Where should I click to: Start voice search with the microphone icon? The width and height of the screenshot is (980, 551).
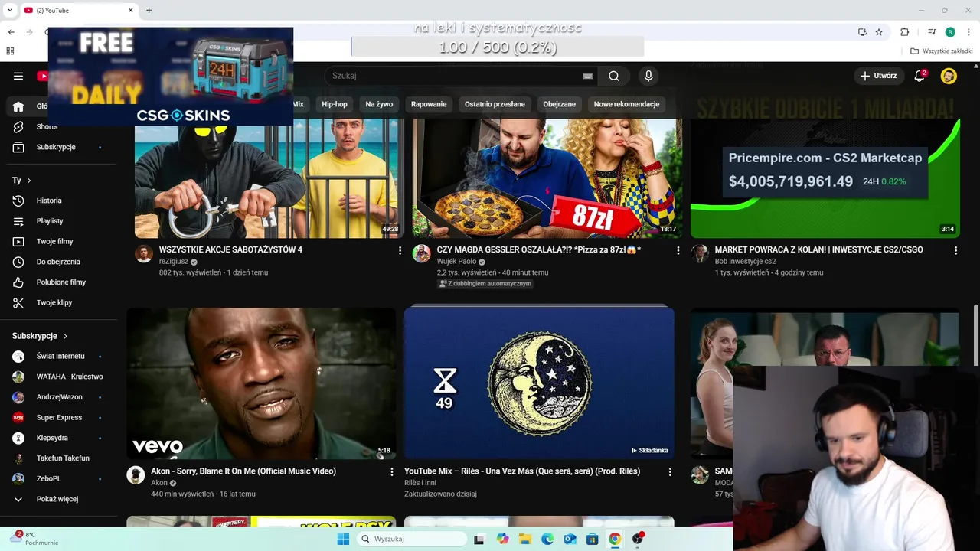[x=648, y=76]
